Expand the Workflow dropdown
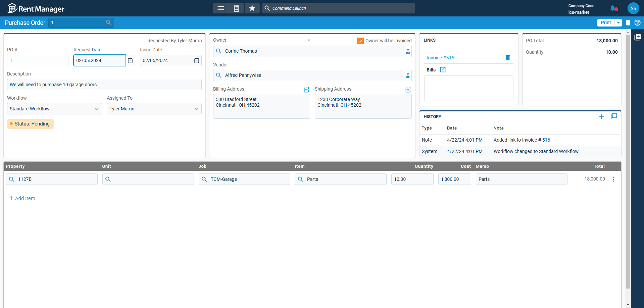The width and height of the screenshot is (644, 308). 97,109
